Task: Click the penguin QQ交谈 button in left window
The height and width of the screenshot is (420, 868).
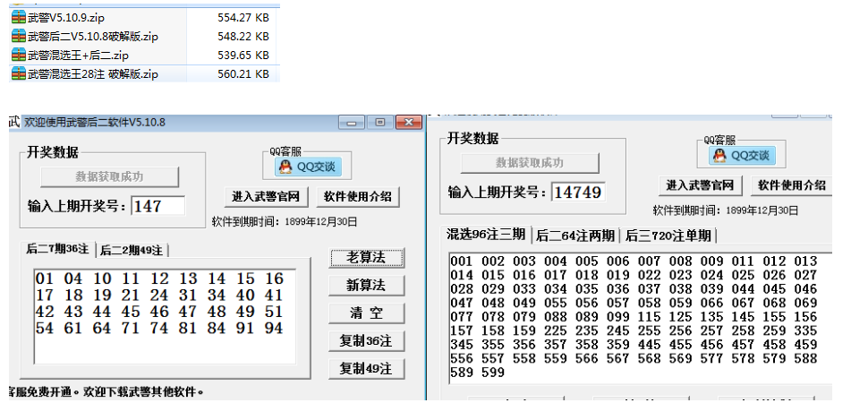Action: [309, 167]
